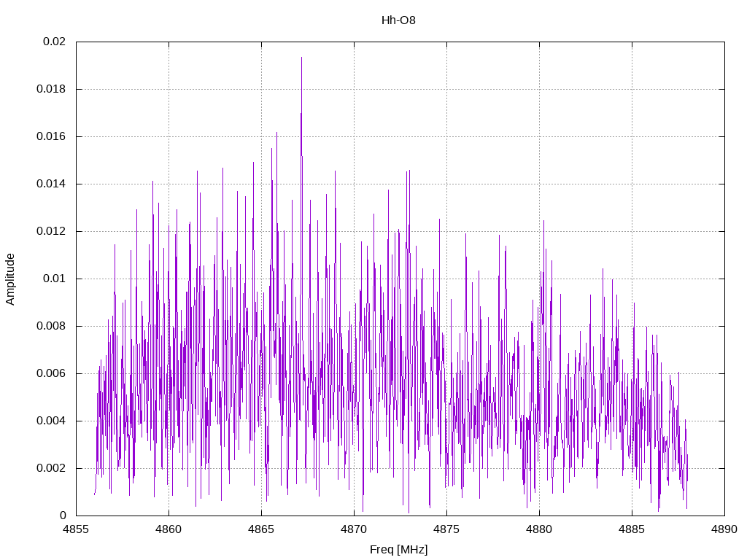Click the 4860 x-axis tick label
This screenshot has width=747, height=560.
tap(169, 529)
